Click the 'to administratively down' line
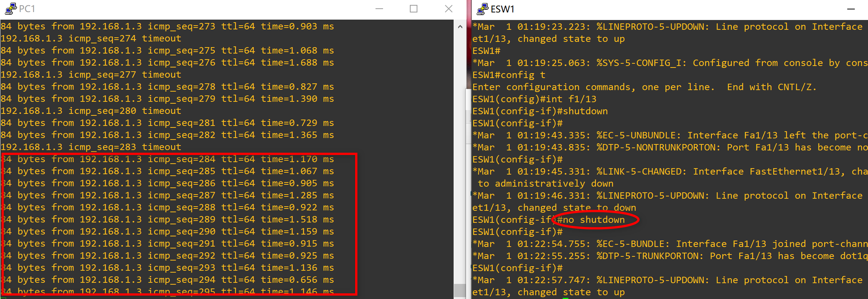This screenshot has height=299, width=868. 546,184
